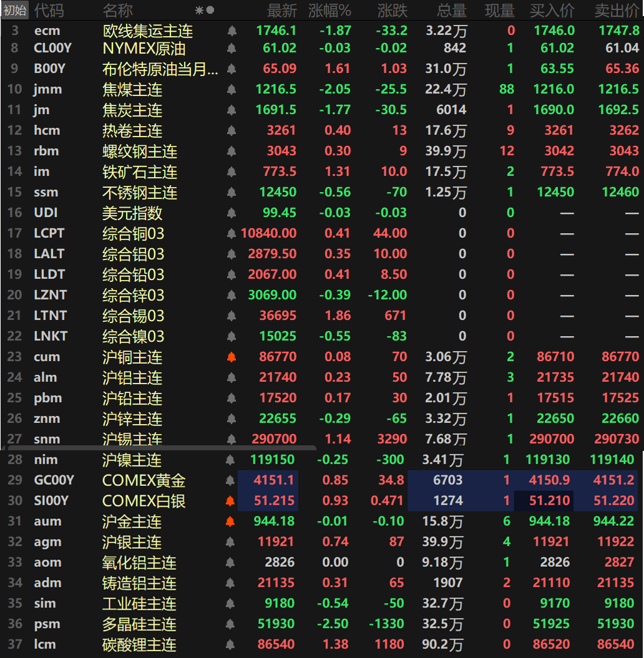Click the bell icon for 碳酸锂主连

pos(231,644)
